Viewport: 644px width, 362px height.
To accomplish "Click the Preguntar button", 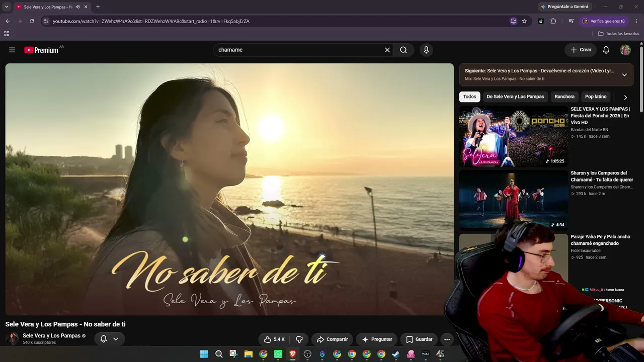I will coord(377,339).
